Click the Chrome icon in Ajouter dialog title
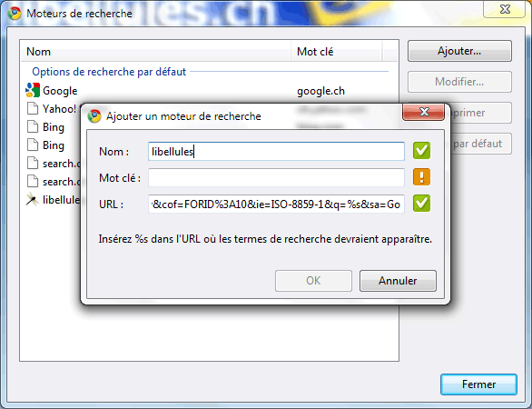 tap(94, 116)
